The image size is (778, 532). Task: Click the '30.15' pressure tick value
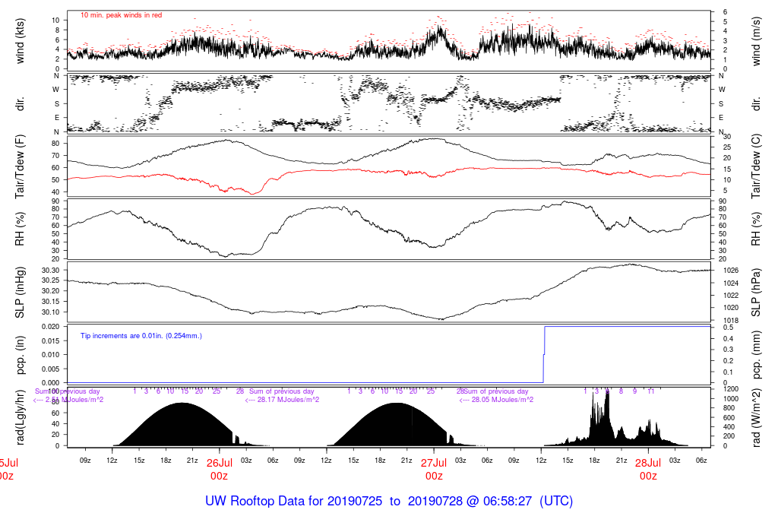point(51,302)
